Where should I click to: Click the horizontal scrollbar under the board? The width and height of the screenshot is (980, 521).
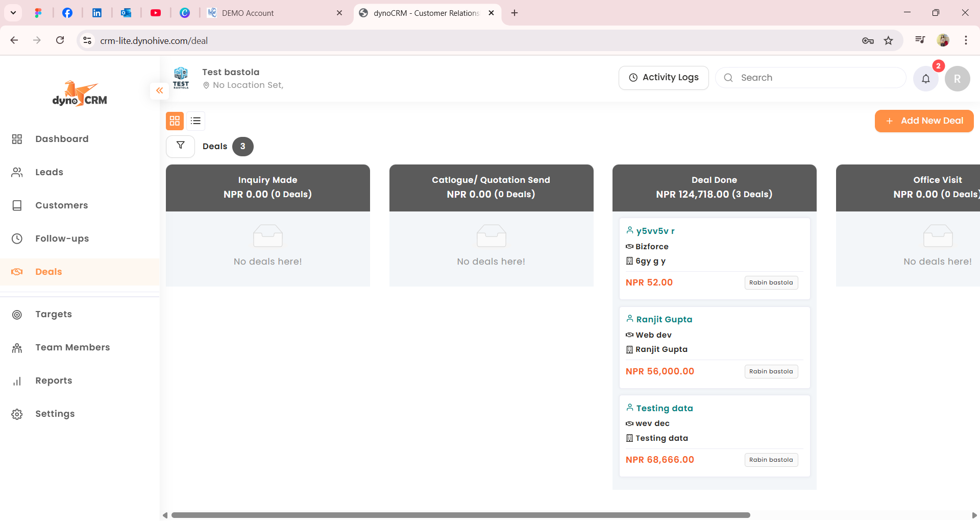coord(460,515)
